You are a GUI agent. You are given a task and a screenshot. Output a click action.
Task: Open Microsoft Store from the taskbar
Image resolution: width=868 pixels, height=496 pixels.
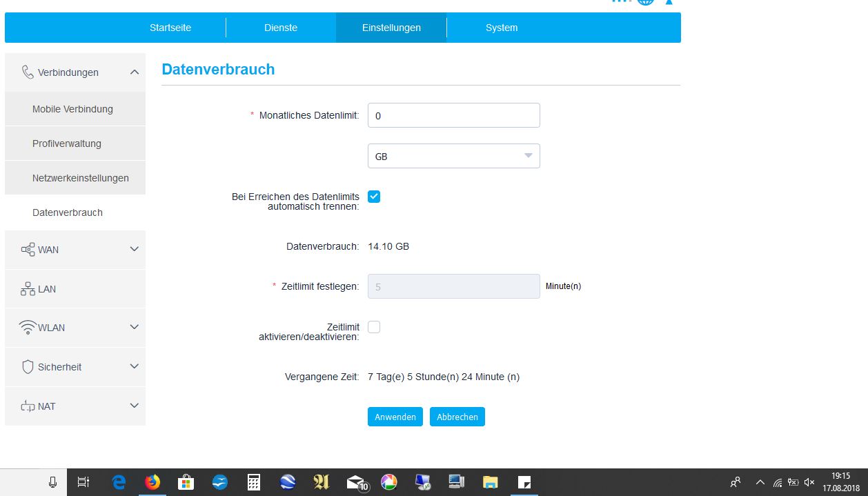(186, 482)
